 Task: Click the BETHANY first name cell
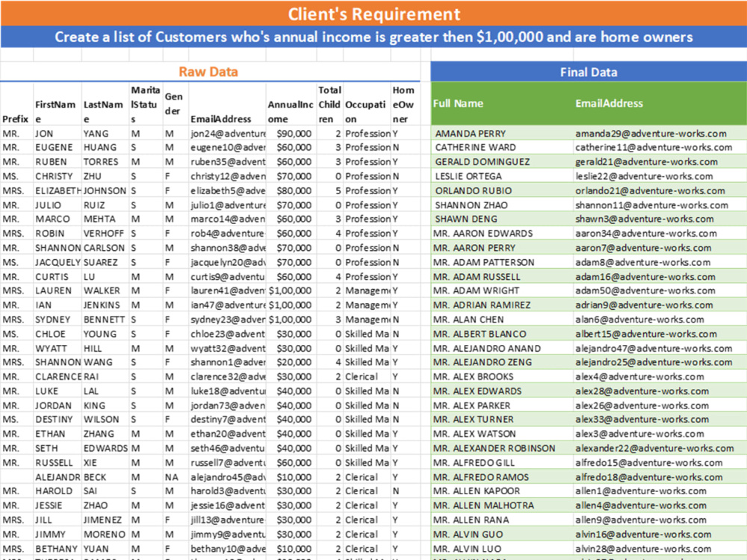pos(58,549)
